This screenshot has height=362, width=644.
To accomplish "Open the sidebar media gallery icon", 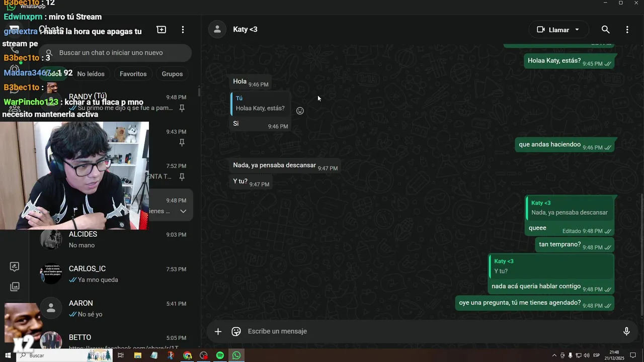I will pyautogui.click(x=15, y=287).
